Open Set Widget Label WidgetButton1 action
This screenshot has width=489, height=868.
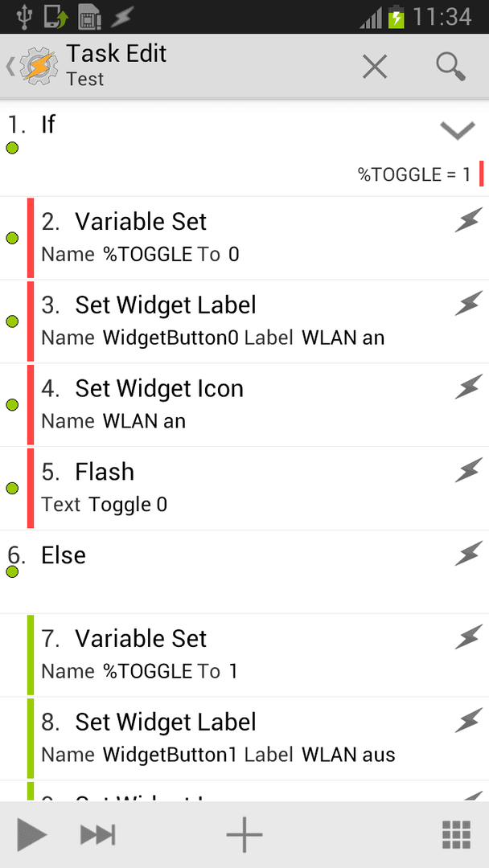click(244, 739)
